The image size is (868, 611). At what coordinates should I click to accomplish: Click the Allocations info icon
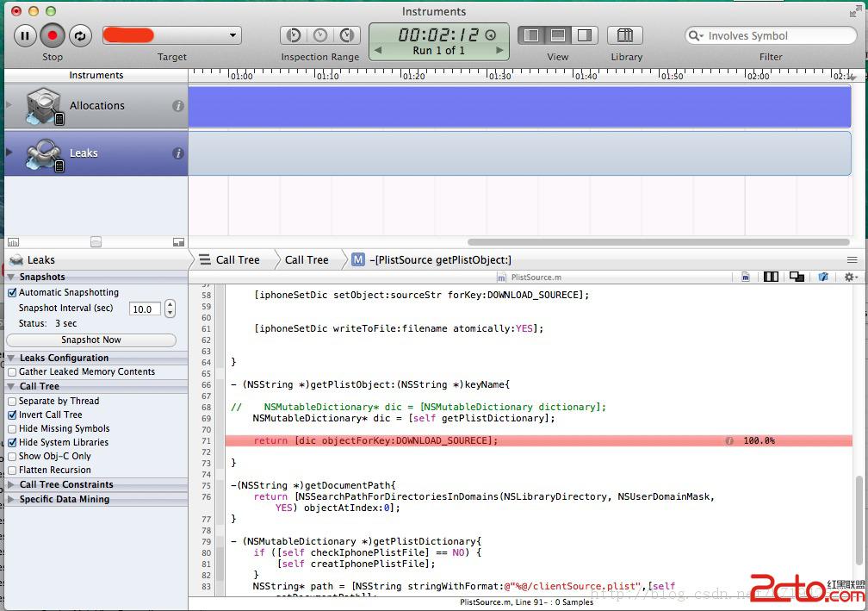pos(178,106)
